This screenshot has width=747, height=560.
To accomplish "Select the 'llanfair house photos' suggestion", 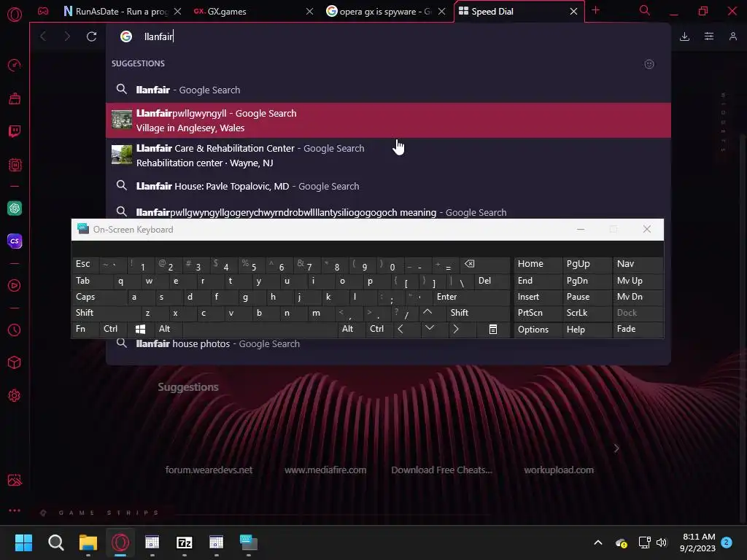I will (388, 344).
